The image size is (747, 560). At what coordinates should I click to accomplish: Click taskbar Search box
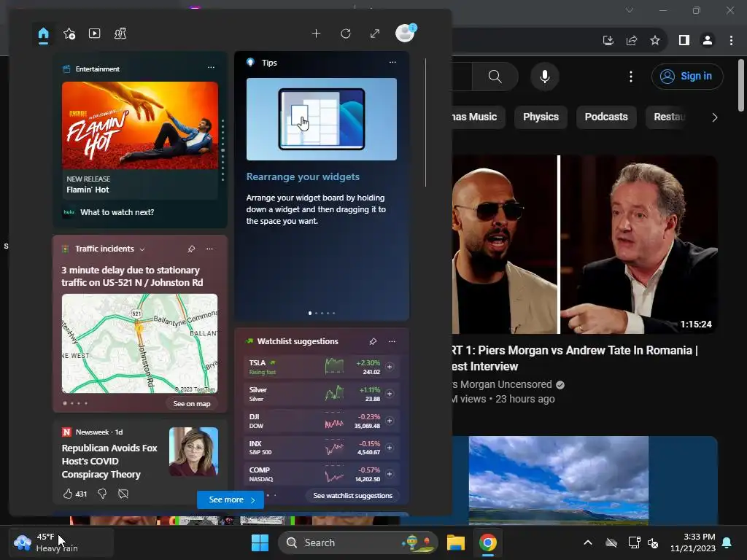[357, 542]
